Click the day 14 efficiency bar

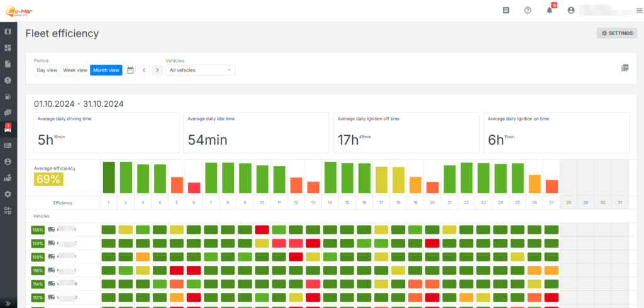click(330, 177)
